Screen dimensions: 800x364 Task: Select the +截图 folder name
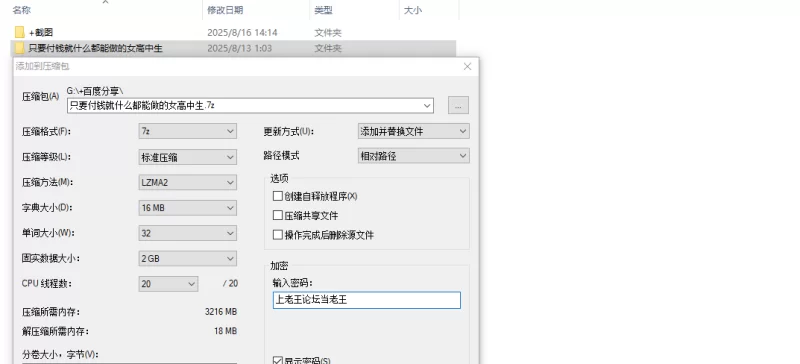pyautogui.click(x=41, y=33)
